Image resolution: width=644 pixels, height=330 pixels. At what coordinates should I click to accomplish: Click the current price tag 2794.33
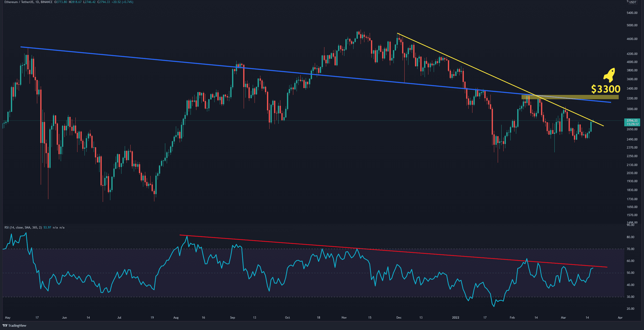pos(632,121)
